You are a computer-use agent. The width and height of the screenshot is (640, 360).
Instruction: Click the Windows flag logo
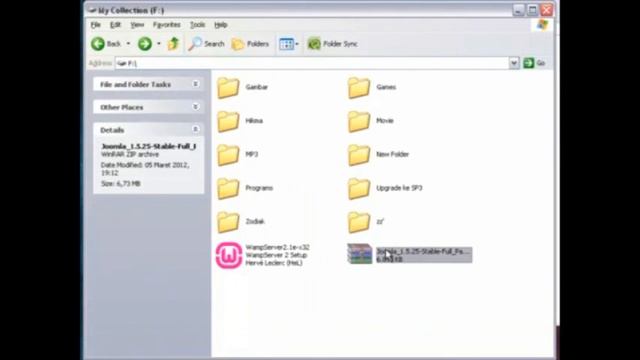[x=542, y=24]
